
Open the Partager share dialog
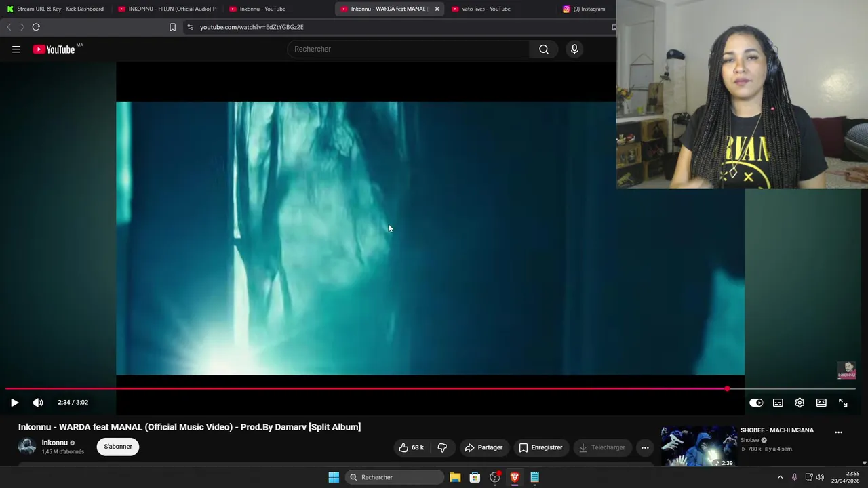point(484,447)
